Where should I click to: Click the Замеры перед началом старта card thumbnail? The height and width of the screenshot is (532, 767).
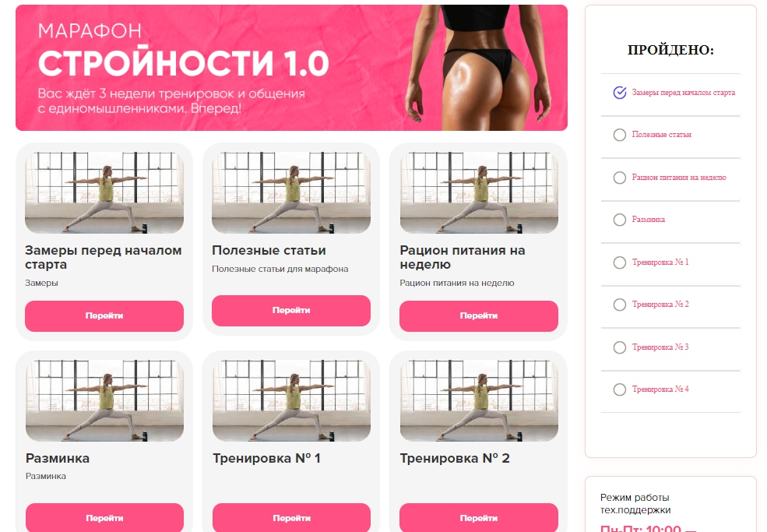click(x=104, y=192)
